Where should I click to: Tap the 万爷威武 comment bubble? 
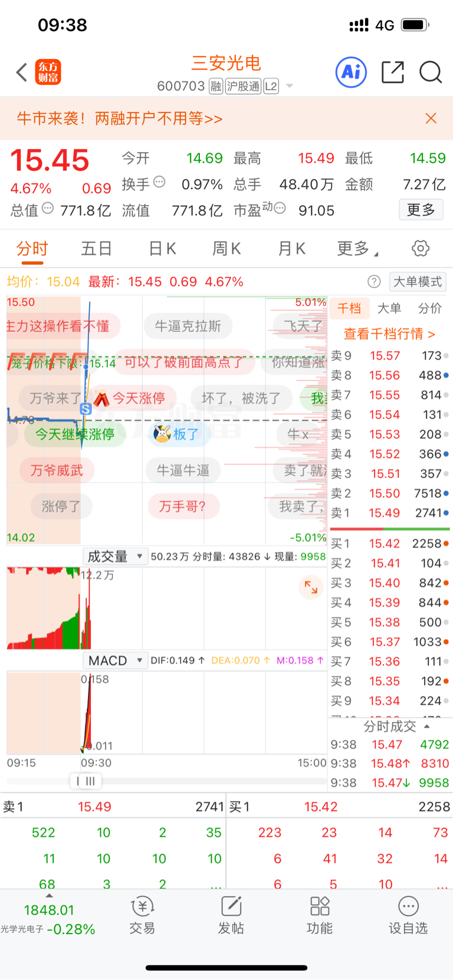coord(57,470)
